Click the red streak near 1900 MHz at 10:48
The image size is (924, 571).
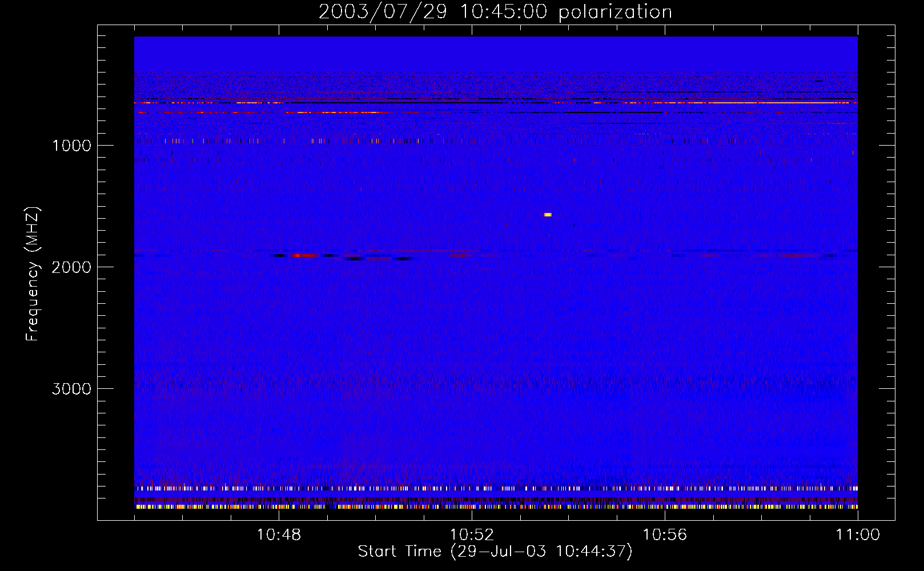point(304,255)
